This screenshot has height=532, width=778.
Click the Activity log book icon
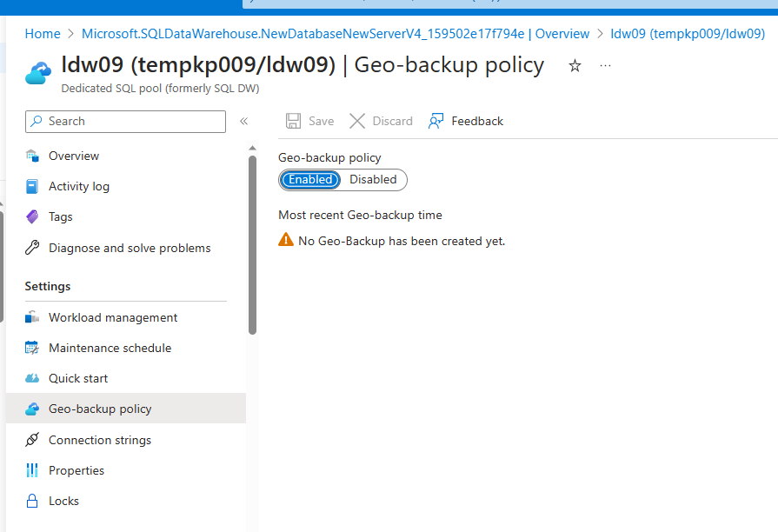[x=32, y=187]
